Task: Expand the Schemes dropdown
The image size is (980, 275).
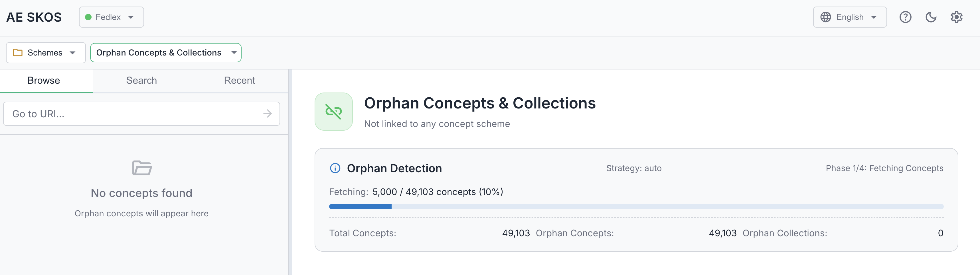Action: coord(45,52)
